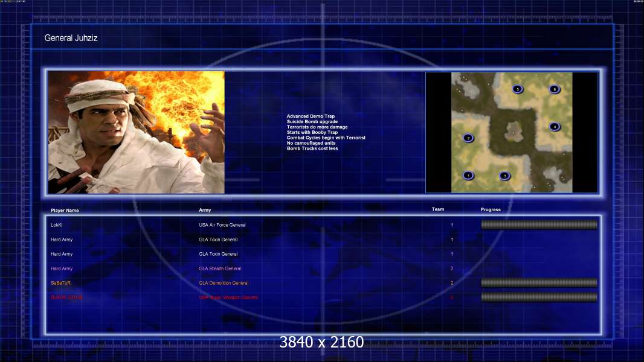Click the team number in BLACK LOTUS's row
The height and width of the screenshot is (362, 644).
(x=452, y=297)
